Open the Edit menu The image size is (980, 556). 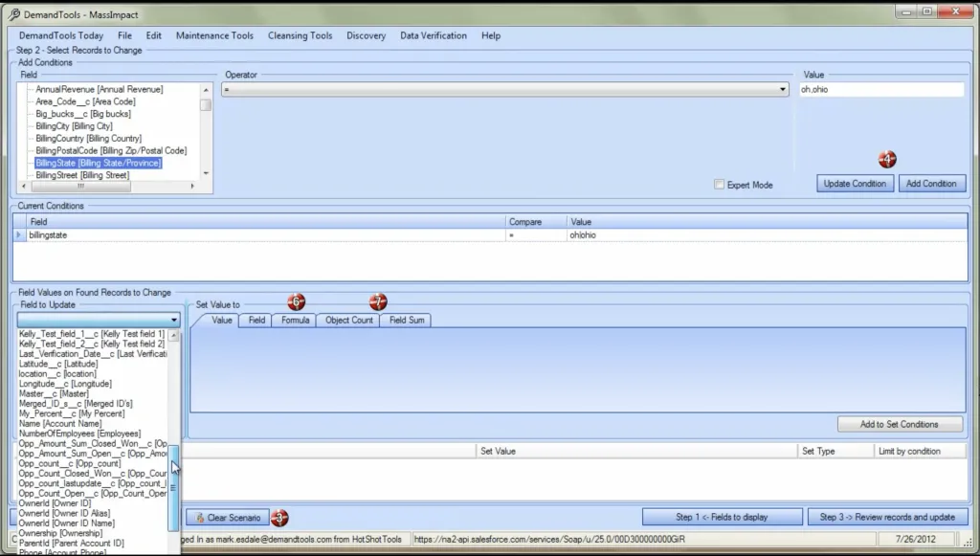tap(154, 35)
